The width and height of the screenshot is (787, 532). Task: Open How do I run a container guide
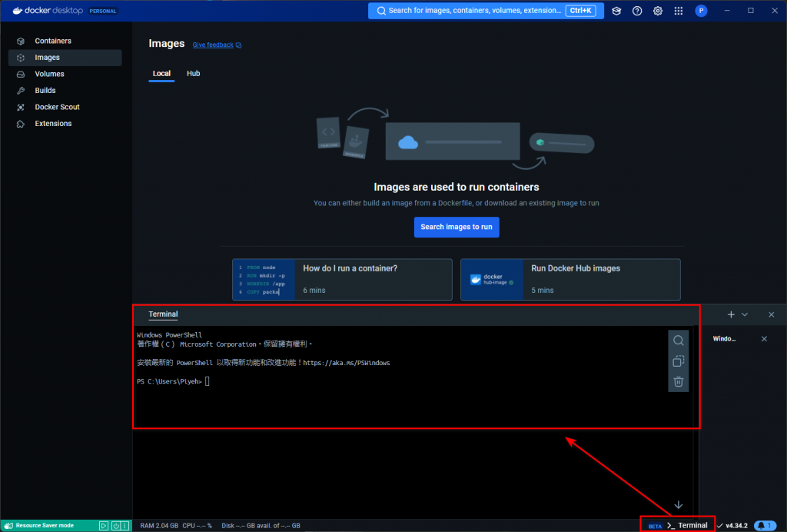pyautogui.click(x=342, y=280)
